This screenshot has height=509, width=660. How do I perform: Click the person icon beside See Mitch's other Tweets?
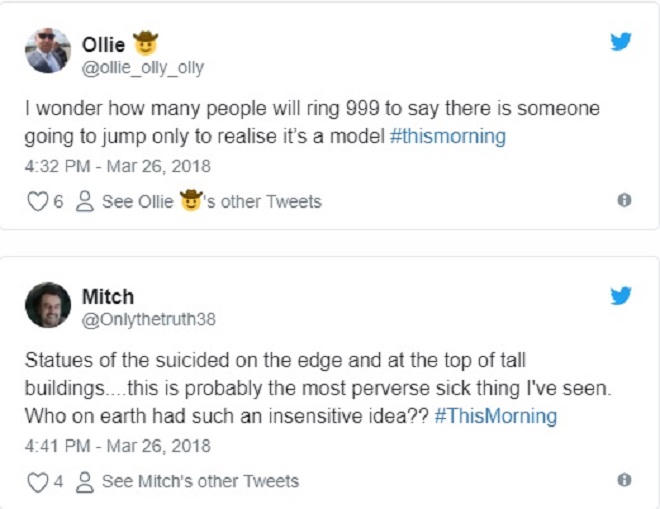coord(85,482)
